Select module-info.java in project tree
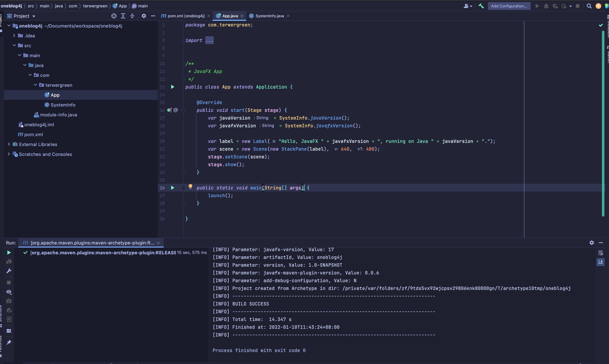Screen dimensions: 609x364 (x=80, y=115)
